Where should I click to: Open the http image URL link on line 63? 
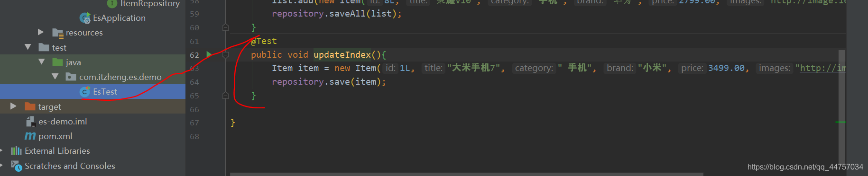pos(822,68)
